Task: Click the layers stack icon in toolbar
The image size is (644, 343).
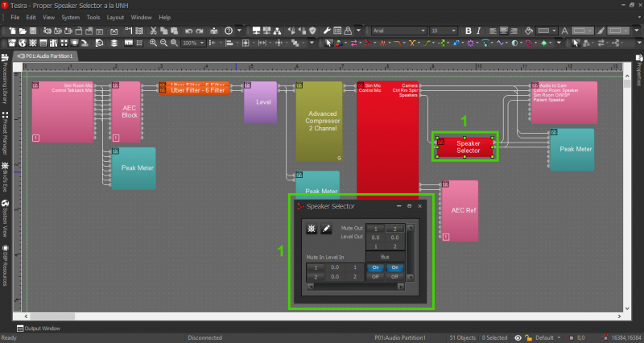Action: coord(114,43)
